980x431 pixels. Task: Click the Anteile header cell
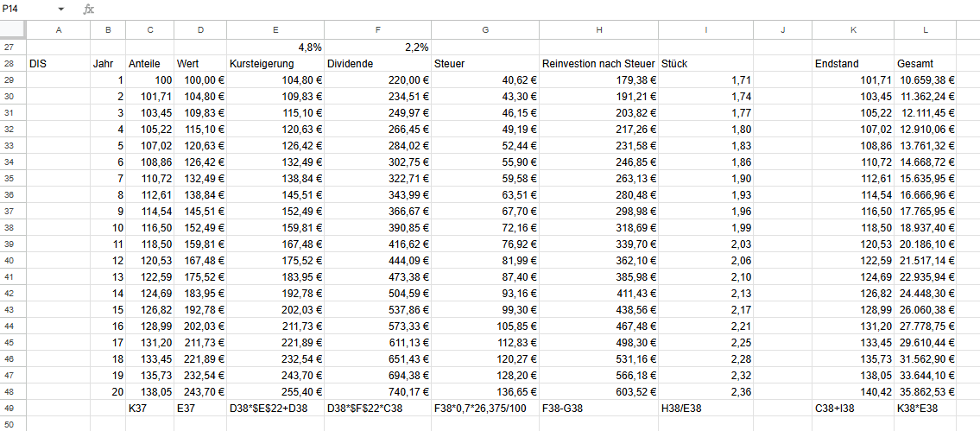click(x=150, y=64)
